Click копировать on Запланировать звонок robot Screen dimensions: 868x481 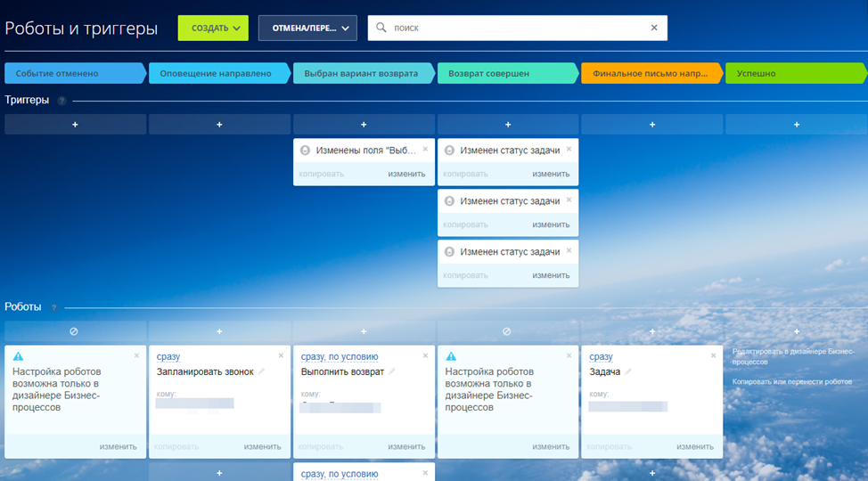[176, 446]
